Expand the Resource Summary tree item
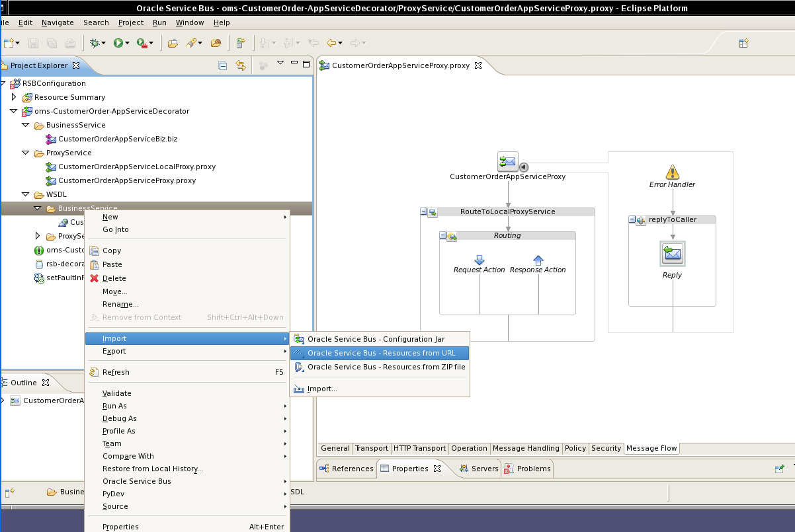The image size is (795, 532). pyautogui.click(x=14, y=97)
